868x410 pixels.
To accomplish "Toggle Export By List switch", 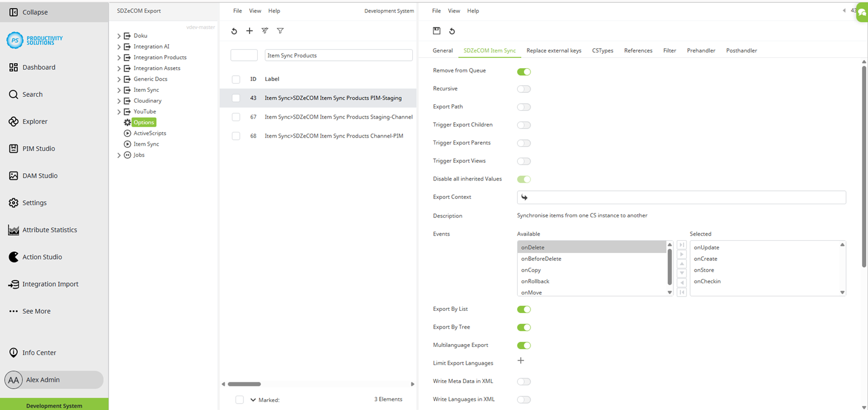I will 524,309.
